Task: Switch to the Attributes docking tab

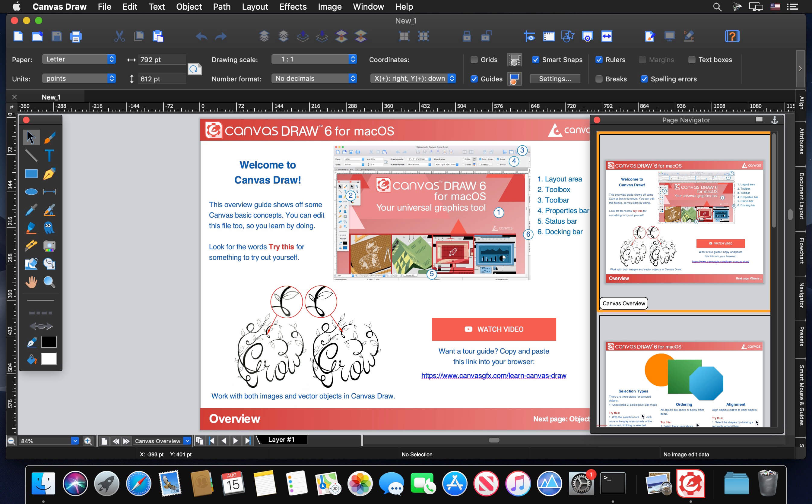Action: click(x=802, y=141)
